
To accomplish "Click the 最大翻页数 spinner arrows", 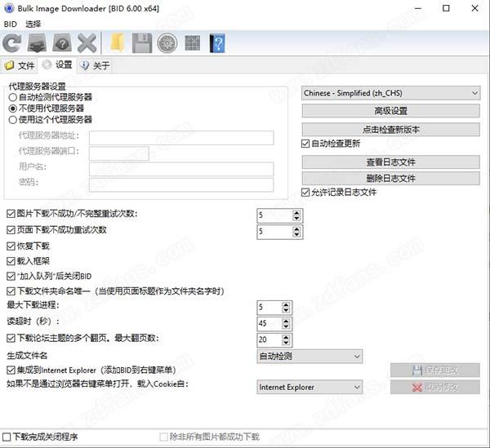I will click(x=286, y=339).
